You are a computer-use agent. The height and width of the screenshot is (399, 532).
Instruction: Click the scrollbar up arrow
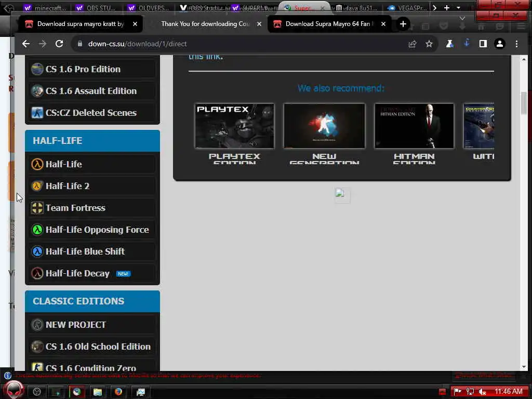coord(524,59)
